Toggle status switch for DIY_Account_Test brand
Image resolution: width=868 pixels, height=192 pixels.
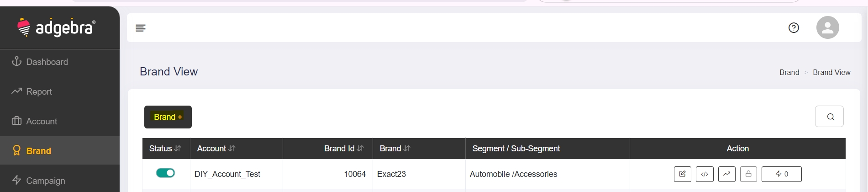point(165,173)
